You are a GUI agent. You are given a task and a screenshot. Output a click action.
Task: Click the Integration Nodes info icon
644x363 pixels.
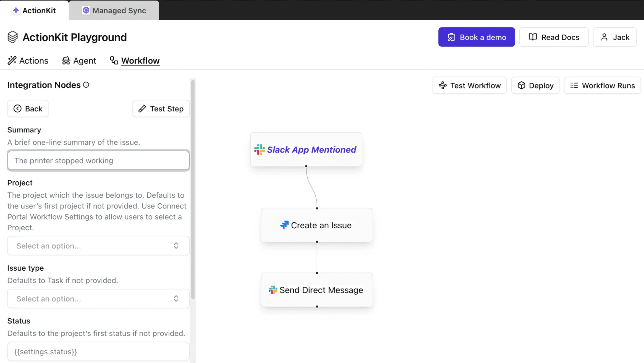(x=86, y=85)
